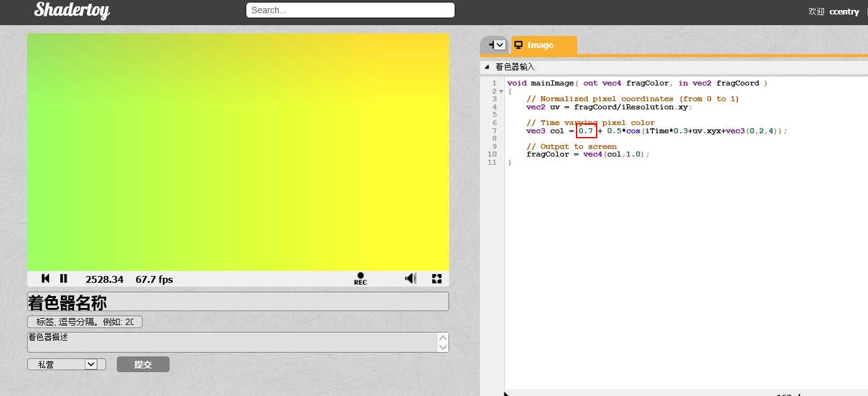Click the 0.7 value in line 7

[586, 131]
